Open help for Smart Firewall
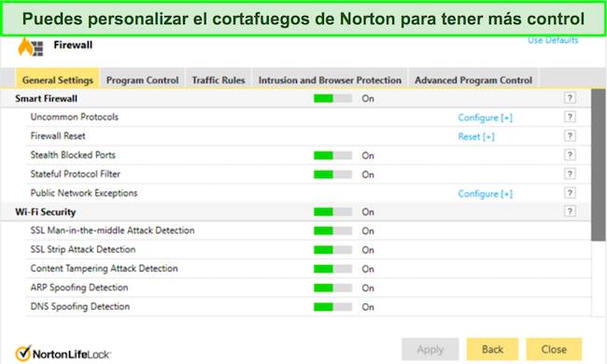 click(x=570, y=98)
